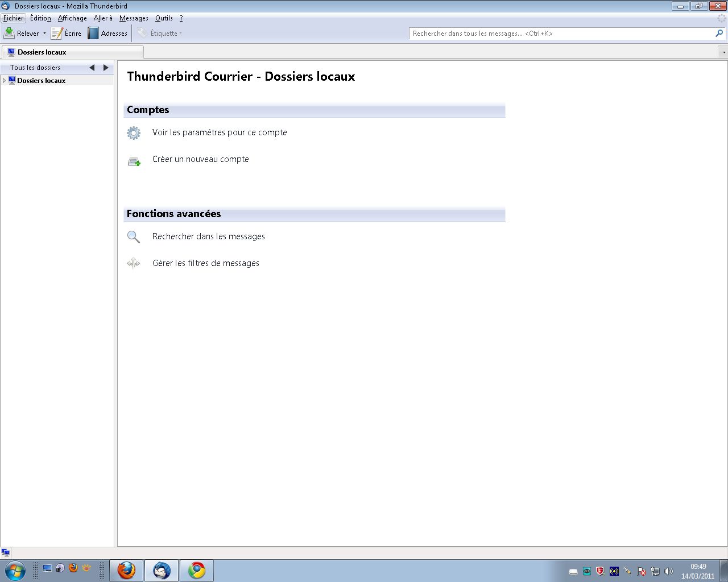Click the Show Desktop quick launch icon
The height and width of the screenshot is (582, 728).
point(47,568)
